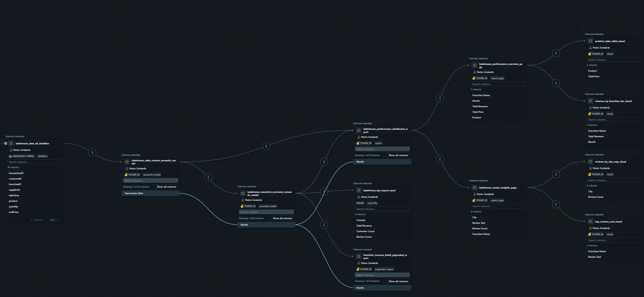Show all columns of bakehouse_performance_dashboard_report
644x297 pixels.
coord(398,155)
